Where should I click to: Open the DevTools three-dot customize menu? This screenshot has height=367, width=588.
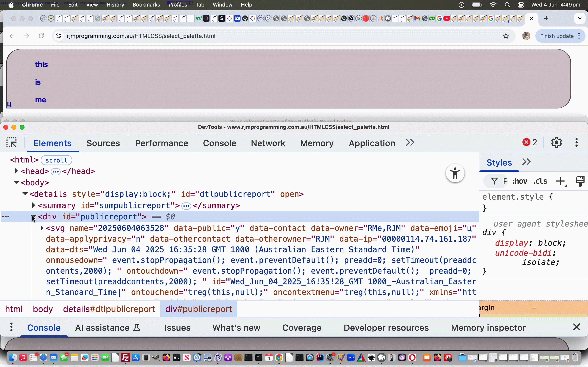click(577, 143)
